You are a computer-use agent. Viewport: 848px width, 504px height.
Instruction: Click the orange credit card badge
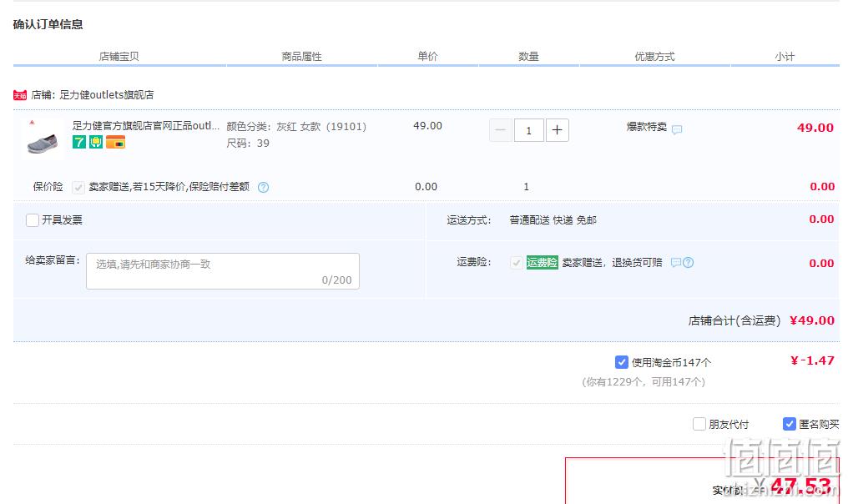pyautogui.click(x=115, y=142)
